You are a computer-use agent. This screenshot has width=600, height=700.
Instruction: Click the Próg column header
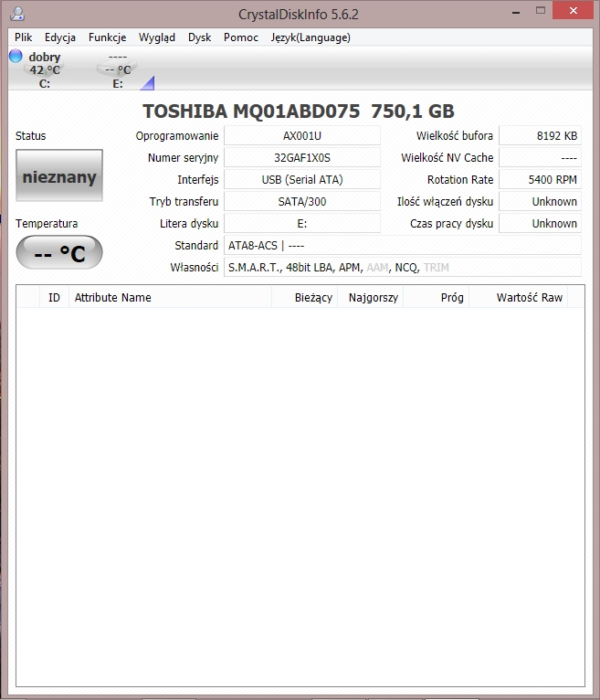coord(436,297)
